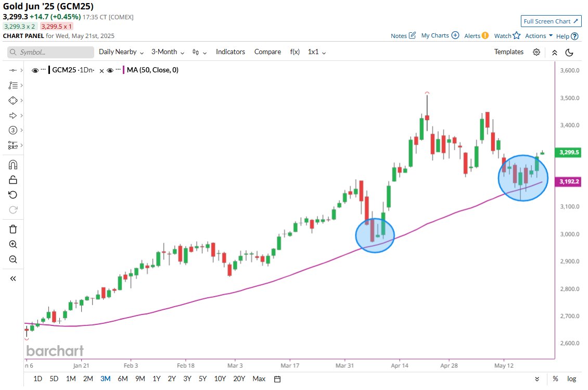The image size is (588, 390).
Task: Toggle percent scale on price axis
Action: pos(555,379)
